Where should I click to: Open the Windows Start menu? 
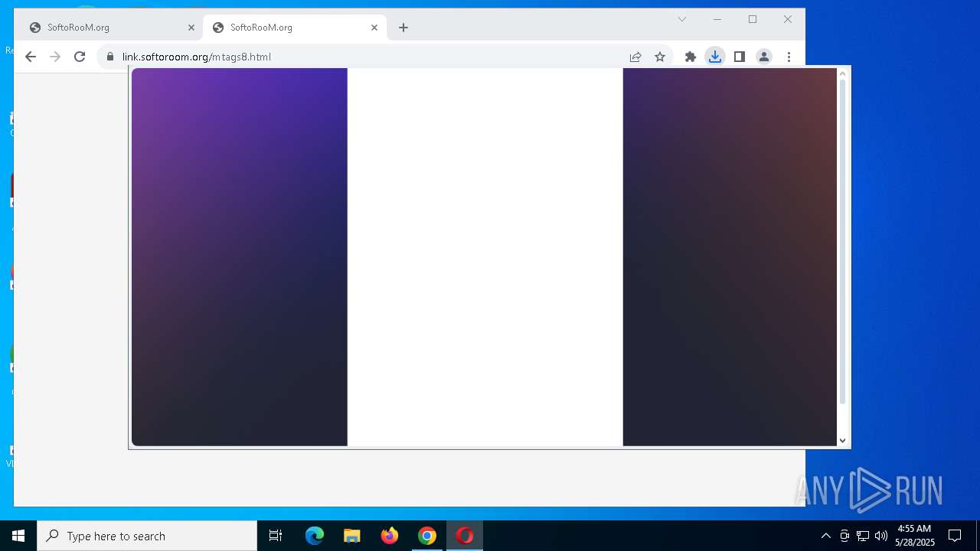click(18, 536)
